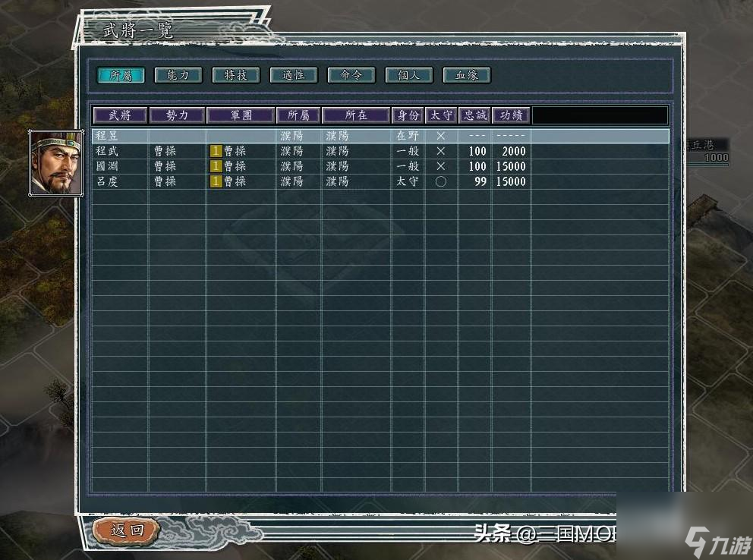Switch to the 所屬 tab
Image resolution: width=753 pixels, height=560 pixels.
coord(121,75)
